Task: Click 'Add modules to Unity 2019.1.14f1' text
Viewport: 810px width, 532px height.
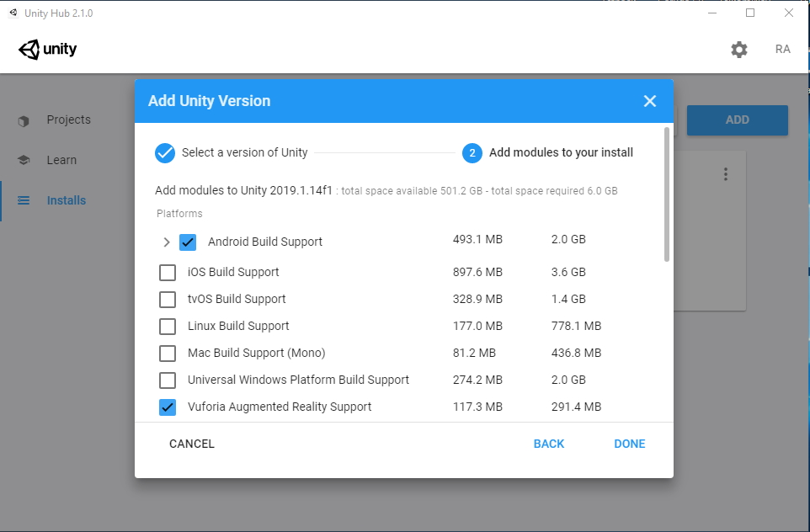Action: tap(243, 190)
